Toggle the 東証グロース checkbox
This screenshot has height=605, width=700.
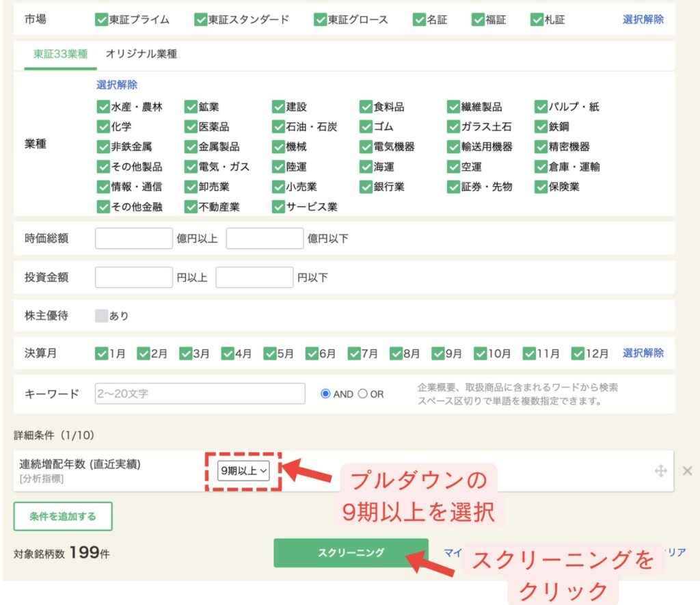point(320,20)
